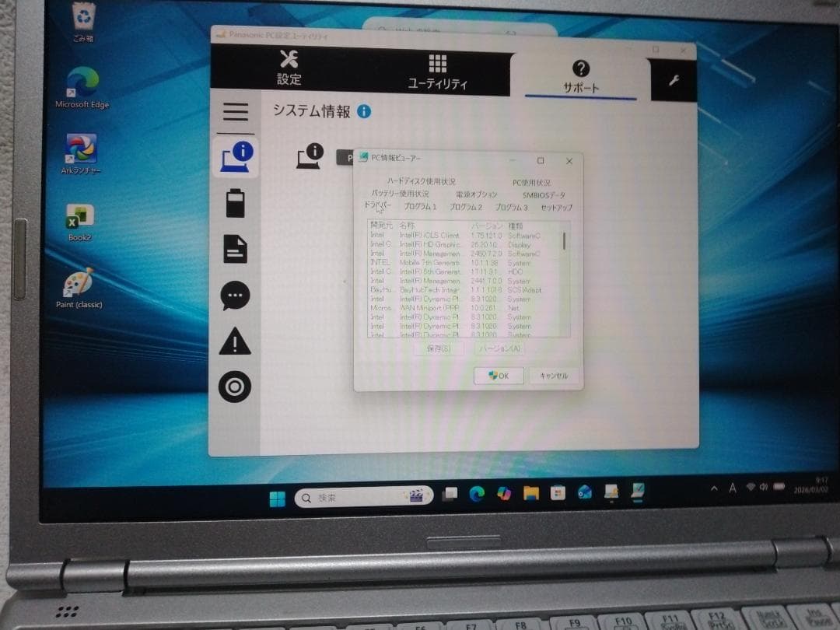Switch to プログラム 1 tab
Screen dimensions: 840x630
tap(420, 206)
